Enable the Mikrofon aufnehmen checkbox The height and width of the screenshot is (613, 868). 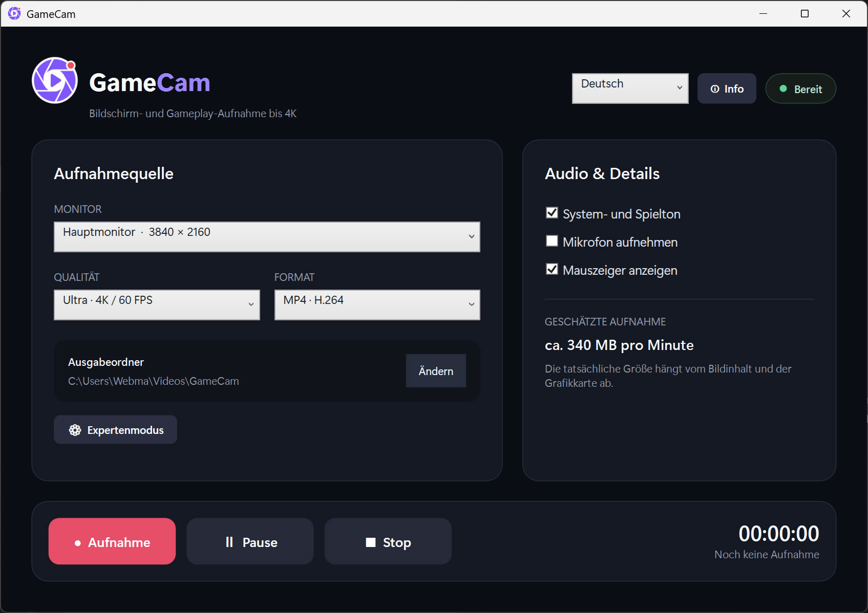pos(552,241)
